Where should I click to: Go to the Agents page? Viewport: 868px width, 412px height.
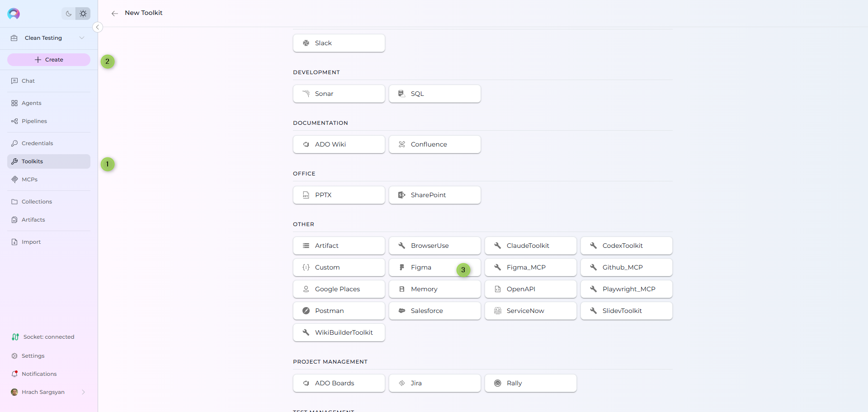click(x=31, y=103)
